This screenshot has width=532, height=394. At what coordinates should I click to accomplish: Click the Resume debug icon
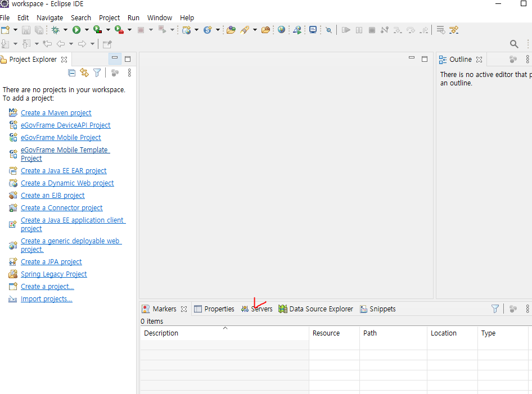click(x=346, y=30)
